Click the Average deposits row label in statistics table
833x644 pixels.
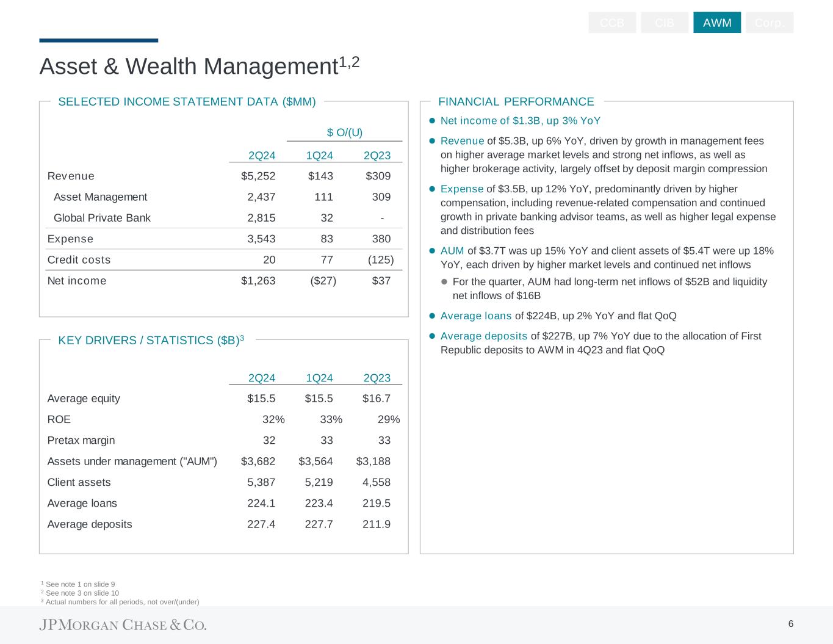point(90,524)
